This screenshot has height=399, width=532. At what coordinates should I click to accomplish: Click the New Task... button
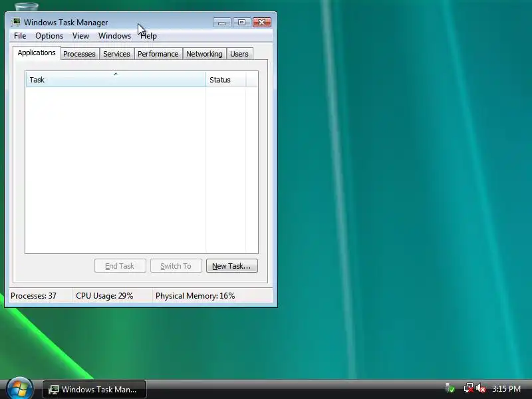tap(231, 266)
